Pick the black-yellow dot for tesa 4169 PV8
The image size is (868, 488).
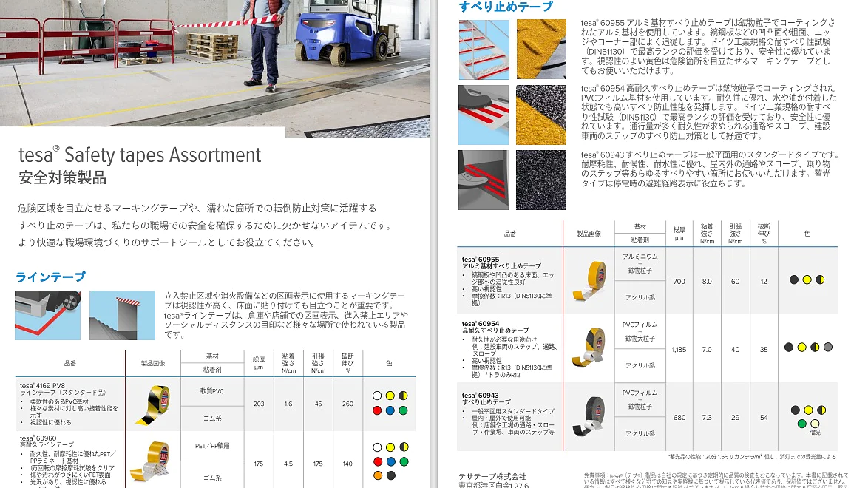404,396
